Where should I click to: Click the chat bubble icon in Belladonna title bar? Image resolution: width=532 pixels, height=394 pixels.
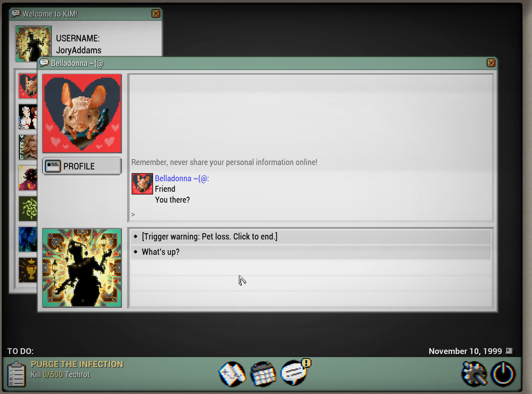tap(44, 63)
